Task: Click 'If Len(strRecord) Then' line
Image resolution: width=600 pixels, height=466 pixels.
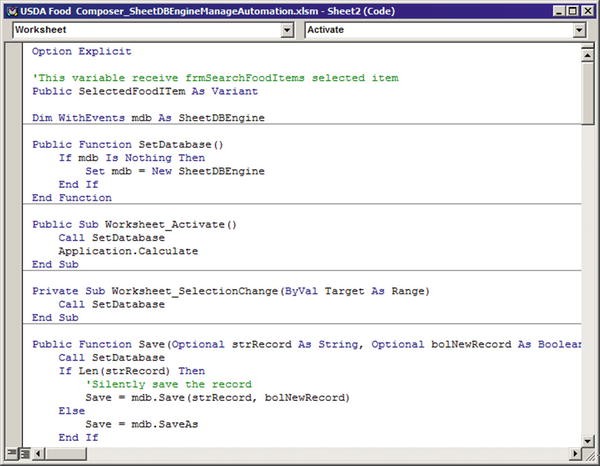Action: coord(132,371)
